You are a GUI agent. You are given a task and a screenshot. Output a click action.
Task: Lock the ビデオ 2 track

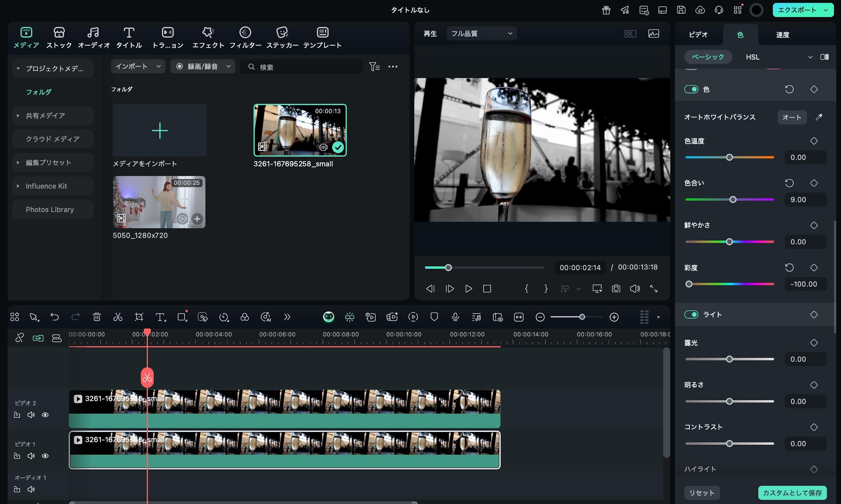click(16, 415)
